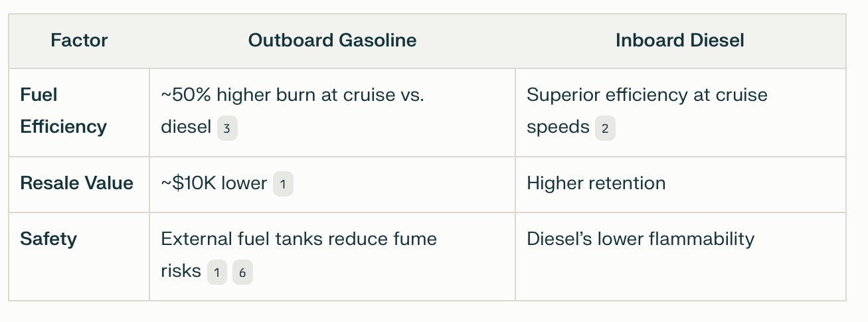This screenshot has width=868, height=322.
Task: Click the 'Factor' column header
Action: coord(79,40)
